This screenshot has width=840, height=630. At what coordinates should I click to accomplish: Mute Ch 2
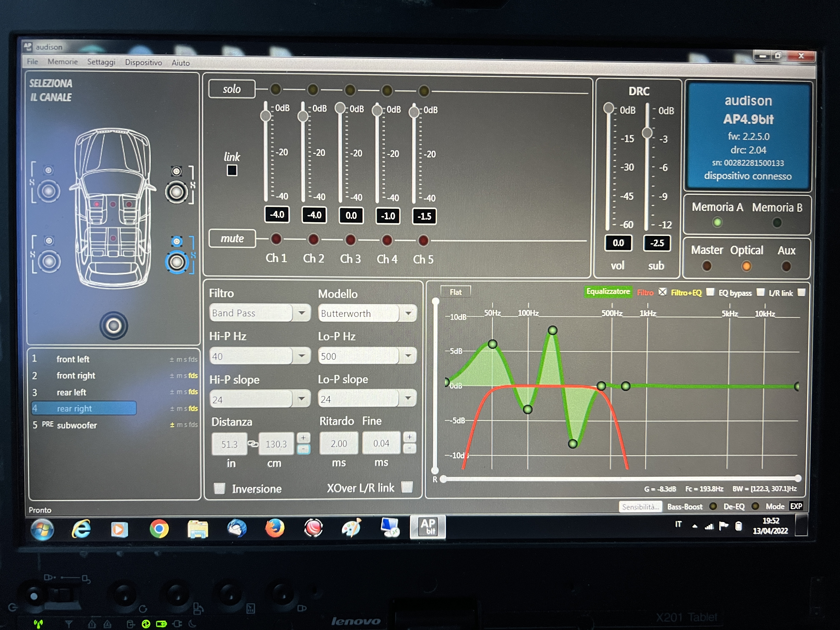point(313,239)
